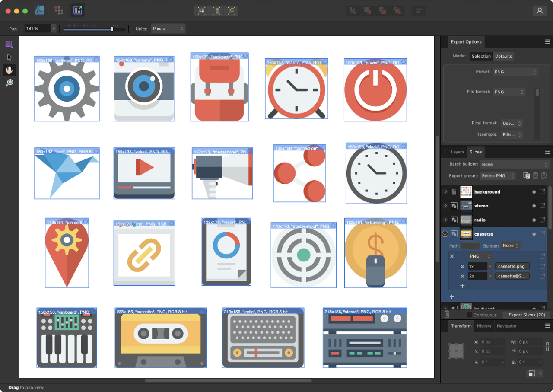Set export Mode to Selection
This screenshot has height=392, width=553.
coord(481,56)
